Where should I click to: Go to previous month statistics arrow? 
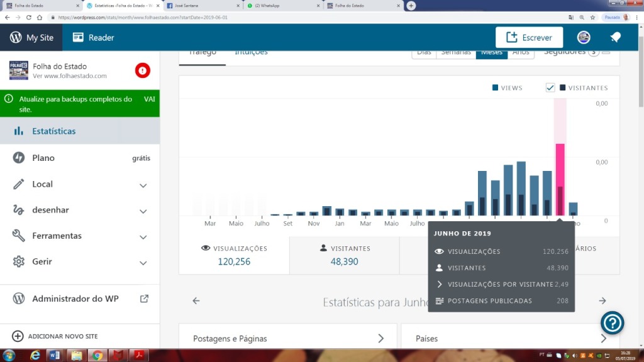pyautogui.click(x=196, y=301)
